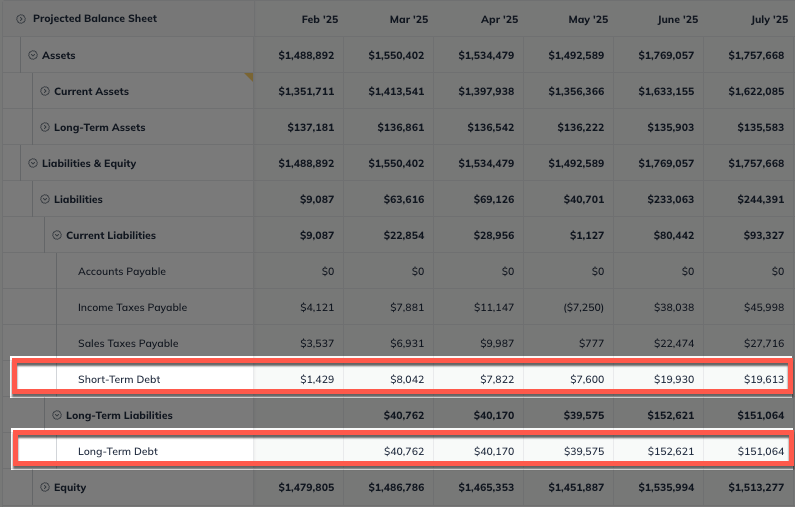Click Long-Term Assets value $135,583

click(x=761, y=127)
